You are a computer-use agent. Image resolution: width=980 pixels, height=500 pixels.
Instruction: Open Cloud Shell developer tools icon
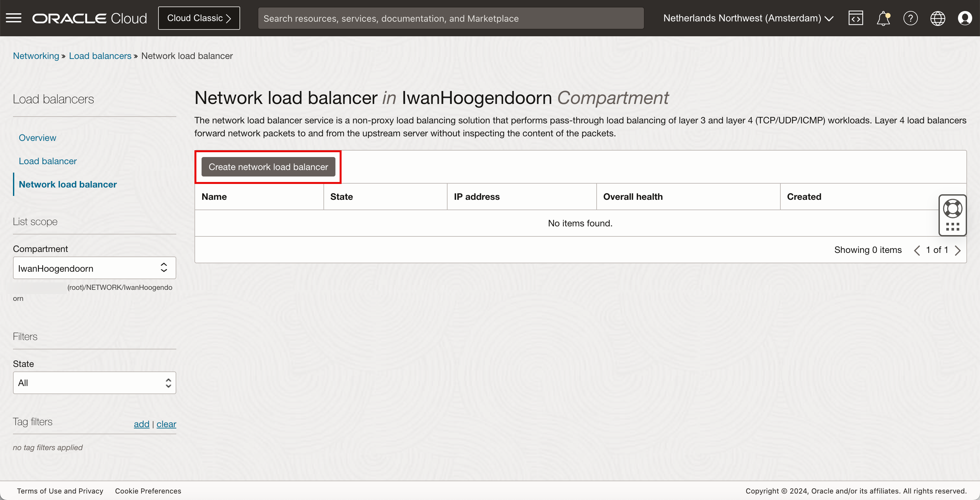pyautogui.click(x=856, y=18)
